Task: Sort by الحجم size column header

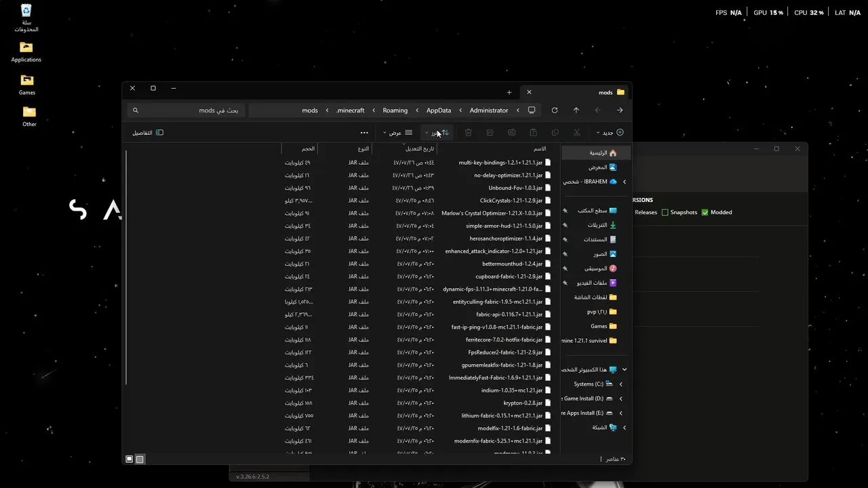Action: point(308,148)
